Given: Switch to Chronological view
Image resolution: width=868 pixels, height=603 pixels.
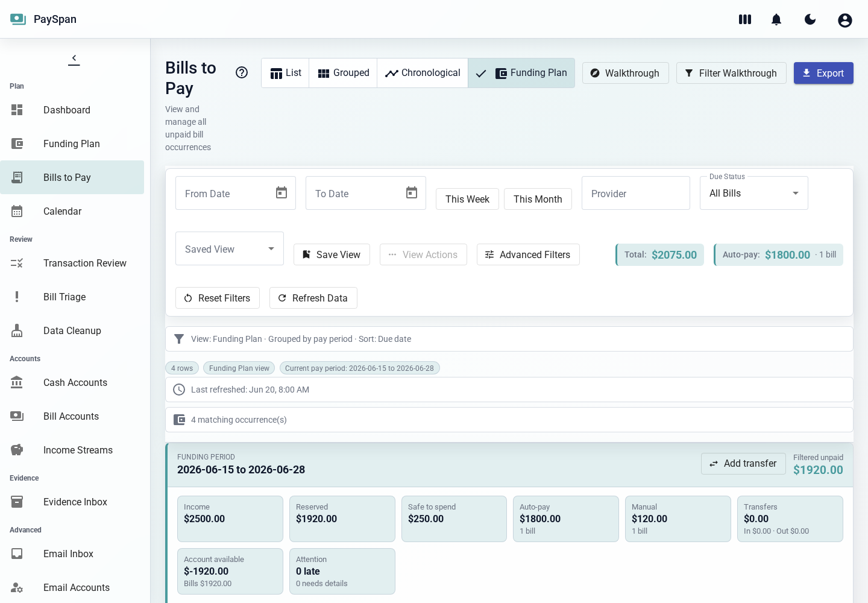Looking at the screenshot, I should click(423, 73).
